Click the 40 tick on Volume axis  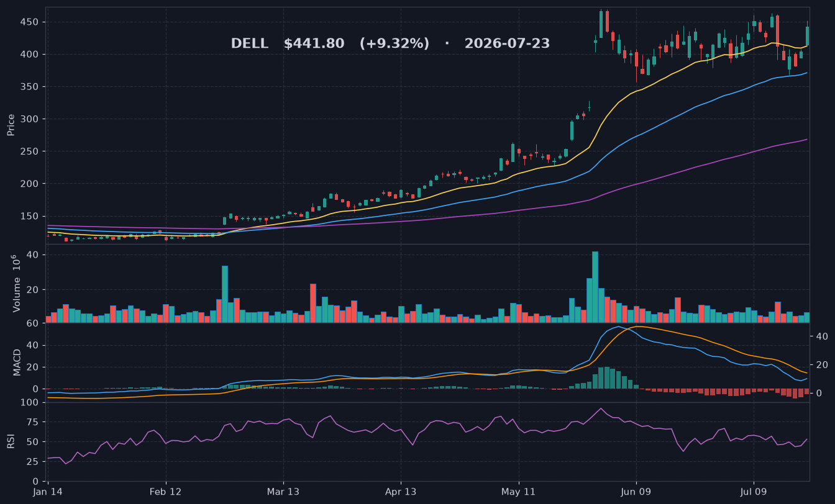tap(33, 255)
